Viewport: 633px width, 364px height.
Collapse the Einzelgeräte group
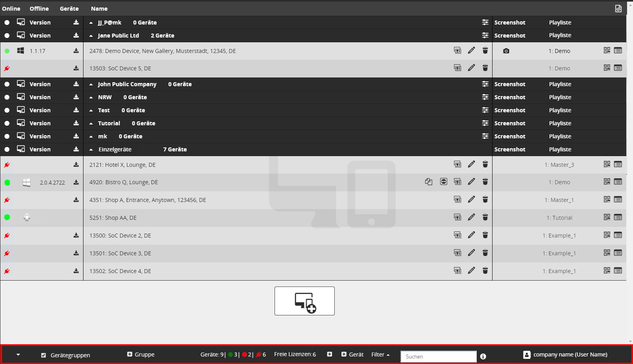tap(91, 149)
